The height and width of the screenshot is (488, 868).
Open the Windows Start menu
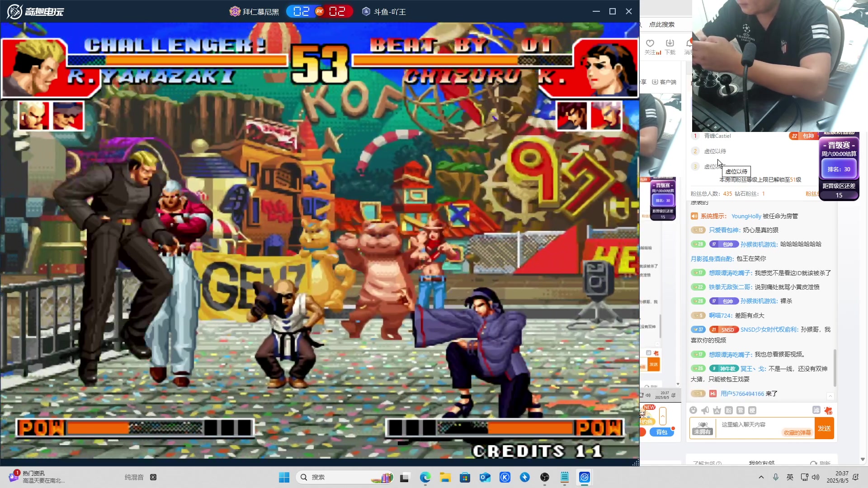(x=284, y=477)
